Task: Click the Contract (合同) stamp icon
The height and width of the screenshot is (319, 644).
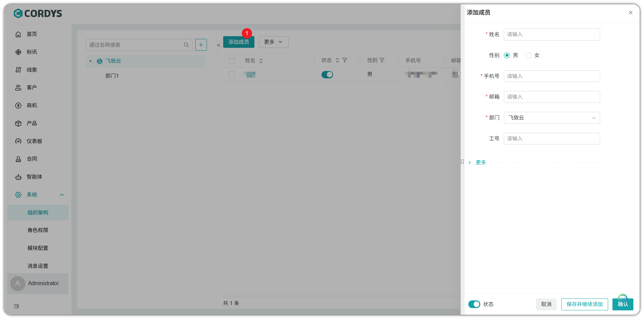Action: click(18, 159)
